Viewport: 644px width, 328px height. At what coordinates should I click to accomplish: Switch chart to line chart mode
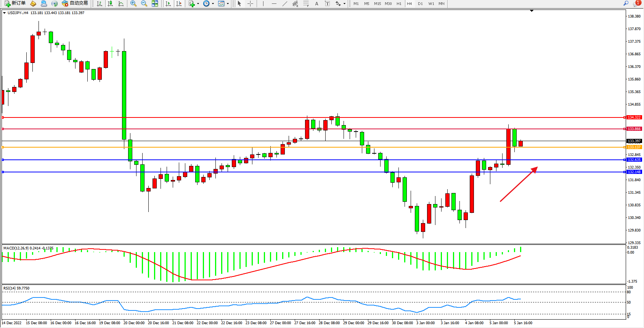point(121,3)
